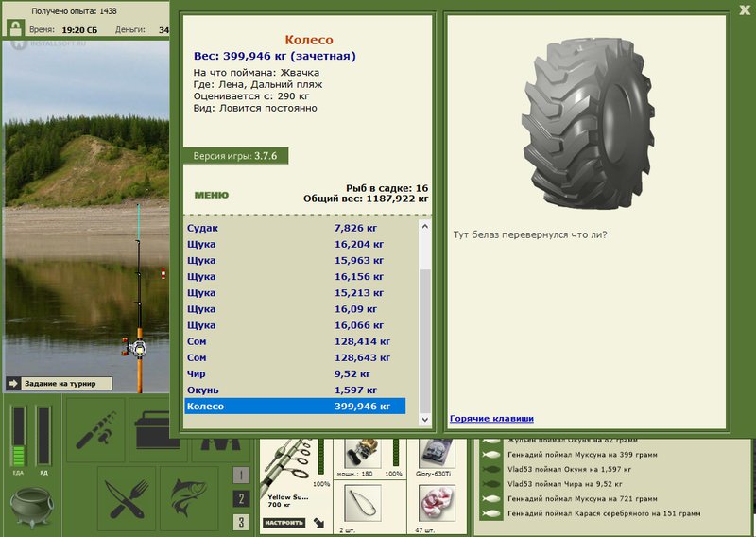Click the large tire image
The height and width of the screenshot is (537, 756).
click(x=590, y=124)
